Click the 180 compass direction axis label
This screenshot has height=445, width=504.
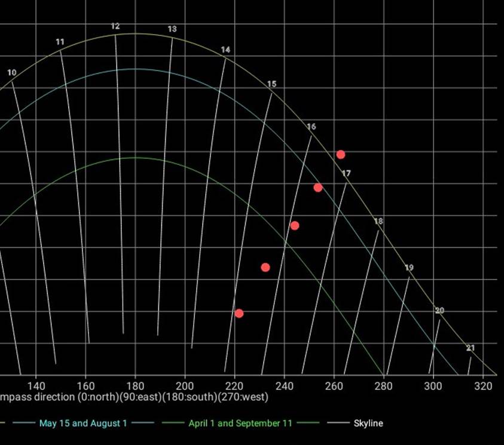click(x=135, y=385)
